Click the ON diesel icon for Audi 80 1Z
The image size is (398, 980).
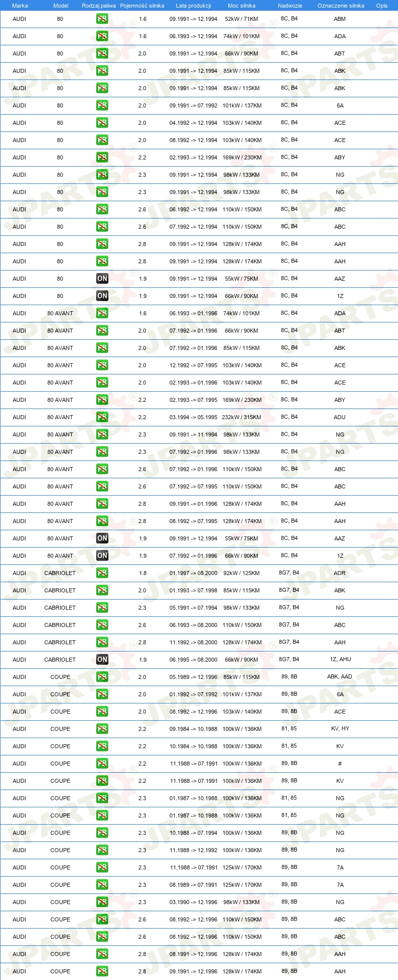click(x=102, y=296)
